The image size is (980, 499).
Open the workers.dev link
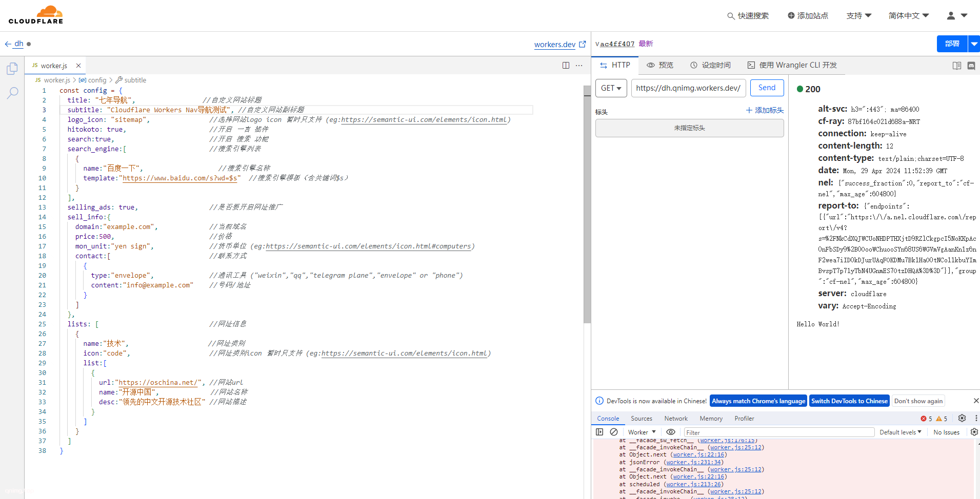tap(560, 45)
